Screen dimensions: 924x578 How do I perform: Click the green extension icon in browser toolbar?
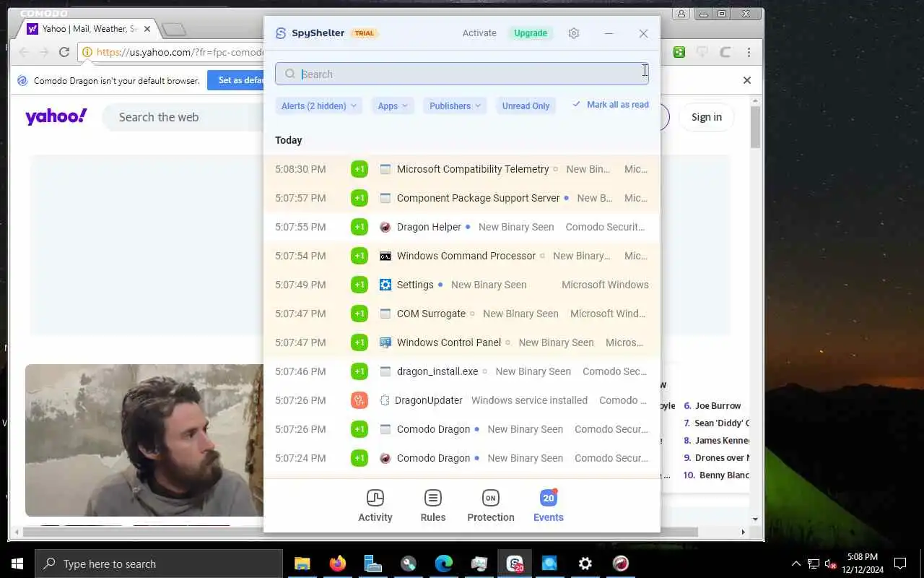pos(679,52)
